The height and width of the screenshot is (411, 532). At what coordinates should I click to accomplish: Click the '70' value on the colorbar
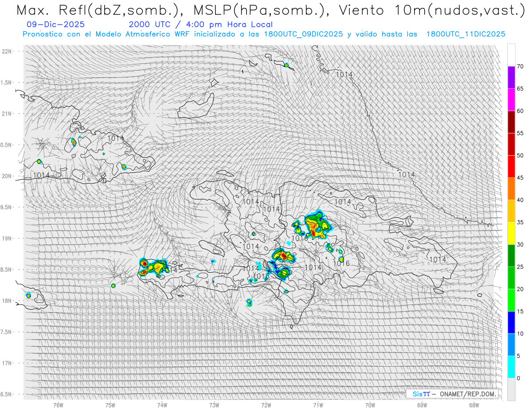coord(520,67)
